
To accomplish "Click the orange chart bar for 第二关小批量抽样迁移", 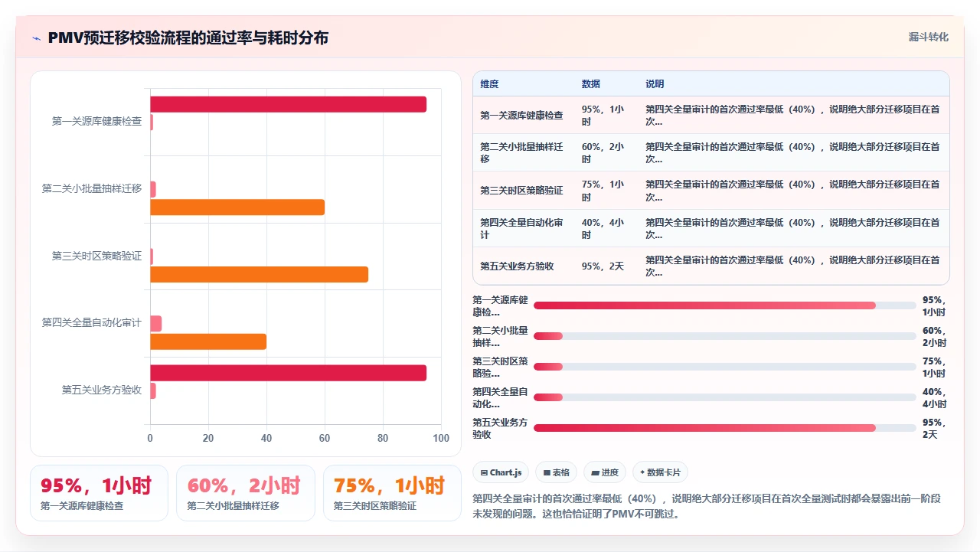I will pyautogui.click(x=237, y=207).
